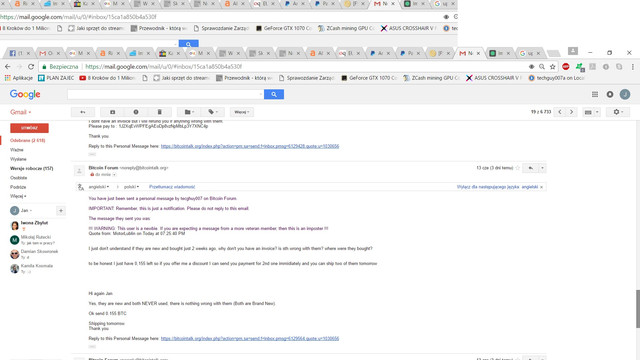This screenshot has width=640, height=360.
Task: Open bitcointalk reply link ending pmsg=6129564
Action: point(250,338)
